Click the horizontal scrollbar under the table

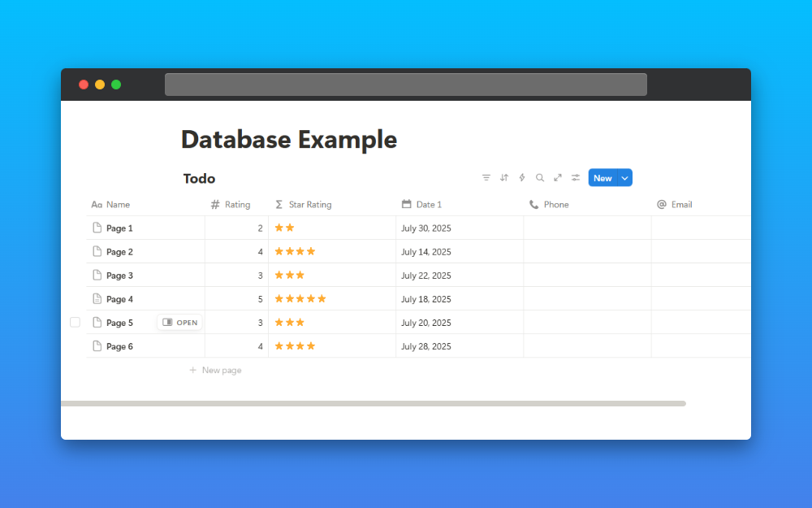pos(374,403)
